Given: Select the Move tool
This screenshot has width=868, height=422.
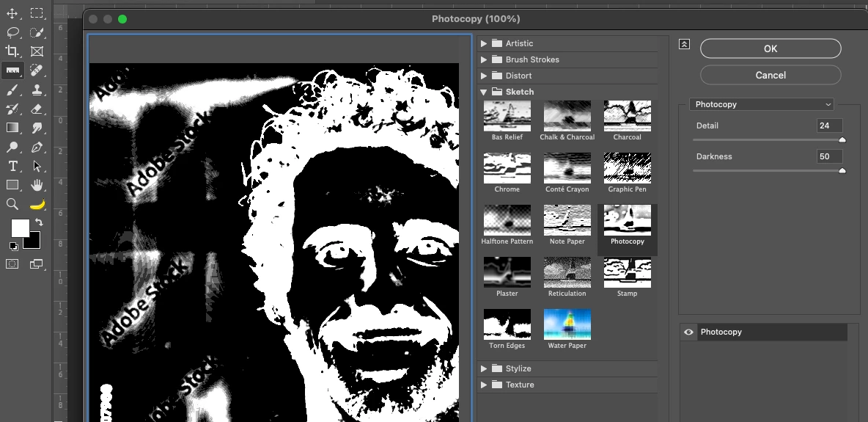Looking at the screenshot, I should (x=12, y=13).
